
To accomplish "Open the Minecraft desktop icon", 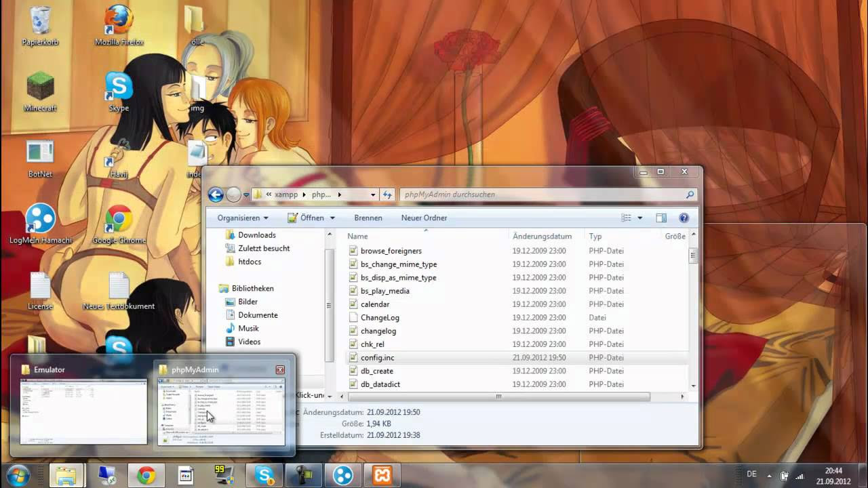I will pyautogui.click(x=40, y=91).
